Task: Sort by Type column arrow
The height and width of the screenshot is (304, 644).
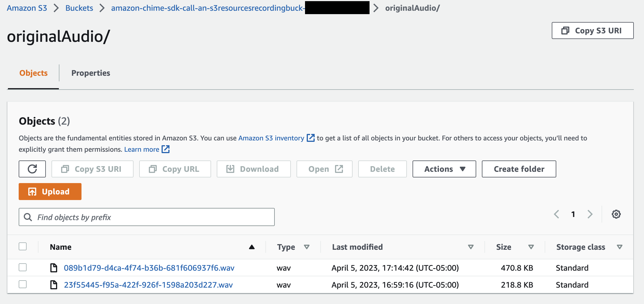Action: click(x=306, y=247)
